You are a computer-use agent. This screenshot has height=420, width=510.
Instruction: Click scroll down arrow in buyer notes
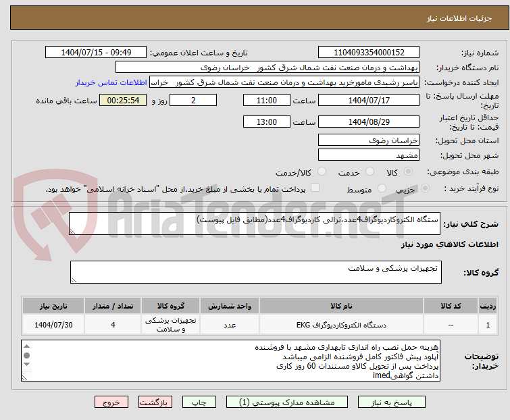point(26,365)
